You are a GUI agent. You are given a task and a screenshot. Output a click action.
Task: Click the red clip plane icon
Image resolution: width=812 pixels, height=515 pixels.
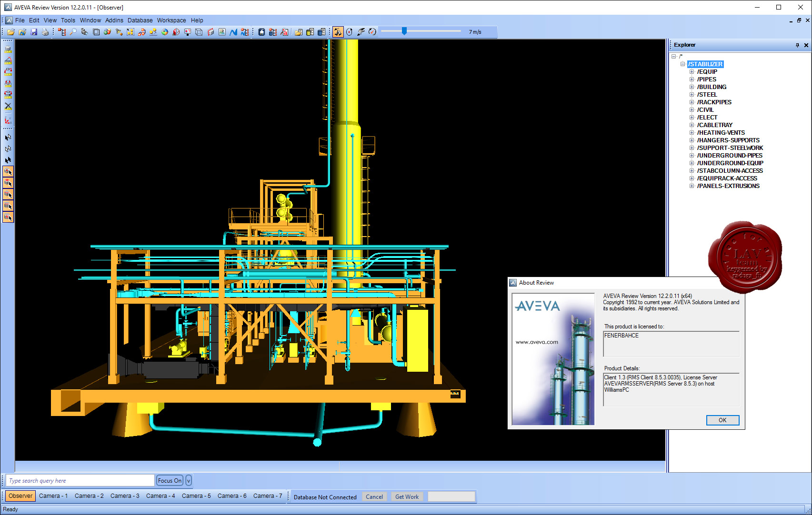click(x=176, y=32)
